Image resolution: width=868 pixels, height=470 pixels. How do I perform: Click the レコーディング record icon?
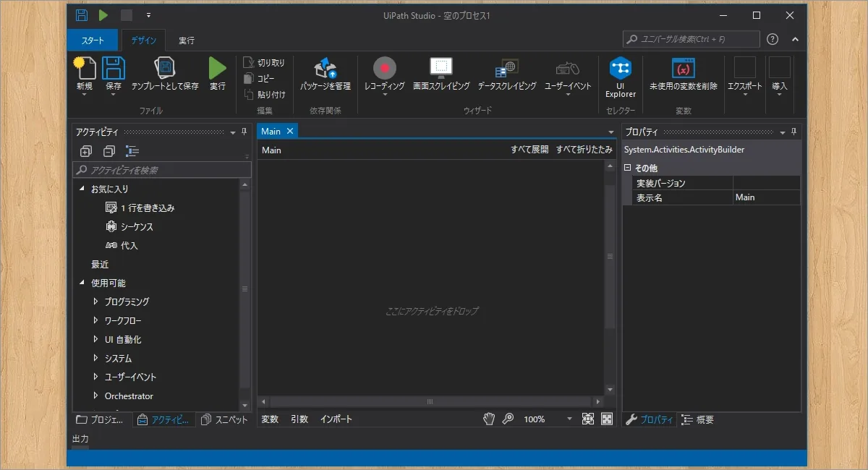385,68
